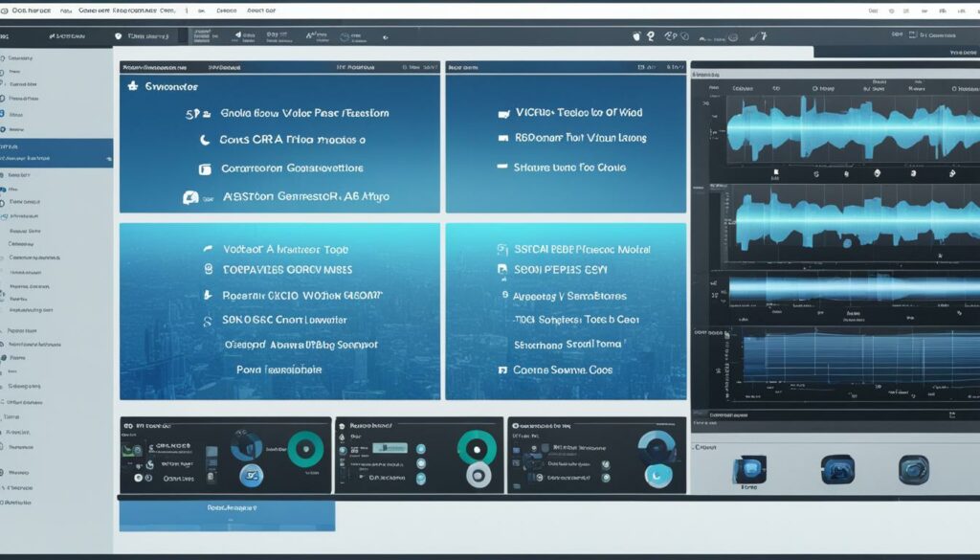Click the speaker icon in the top toolbar
Image resolution: width=980 pixels, height=560 pixels.
pos(238,35)
